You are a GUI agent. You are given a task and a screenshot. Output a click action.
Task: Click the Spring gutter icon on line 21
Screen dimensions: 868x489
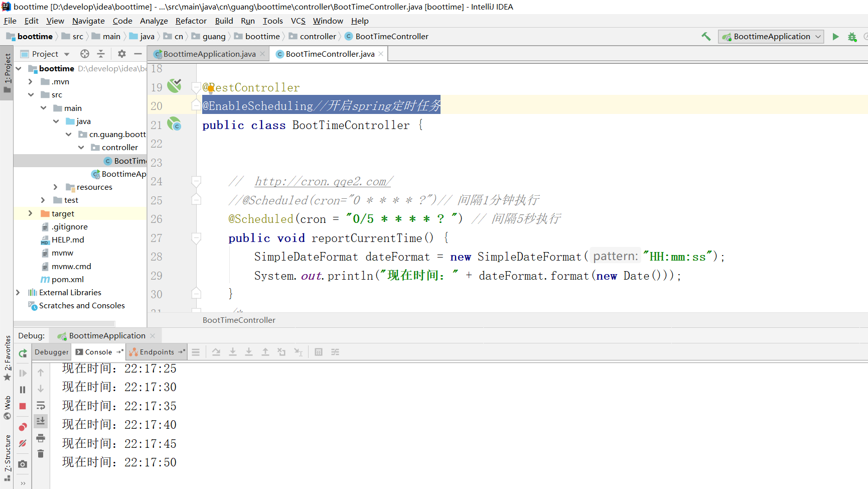point(174,124)
